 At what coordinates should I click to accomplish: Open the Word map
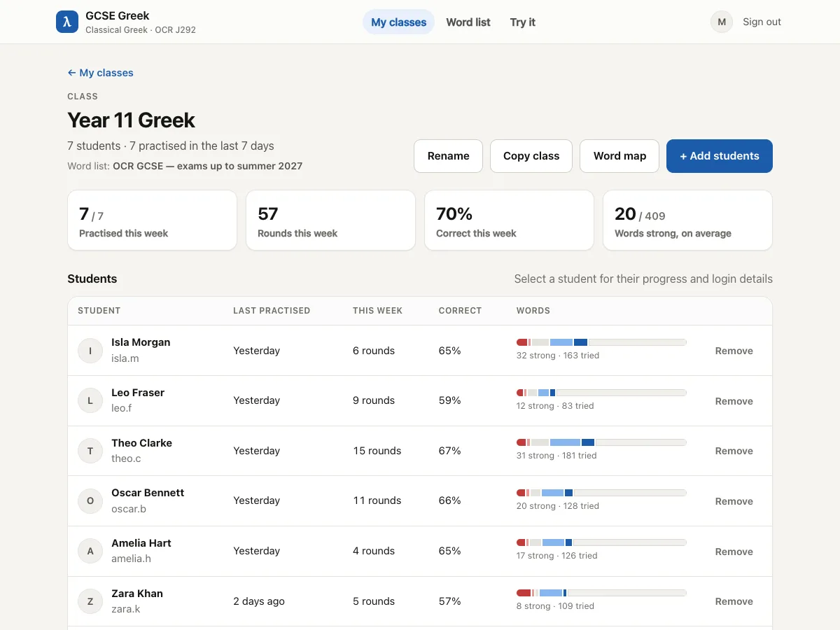coord(619,156)
